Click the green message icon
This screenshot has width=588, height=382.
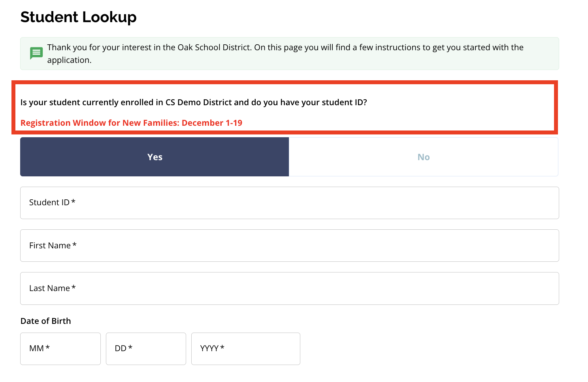36,53
